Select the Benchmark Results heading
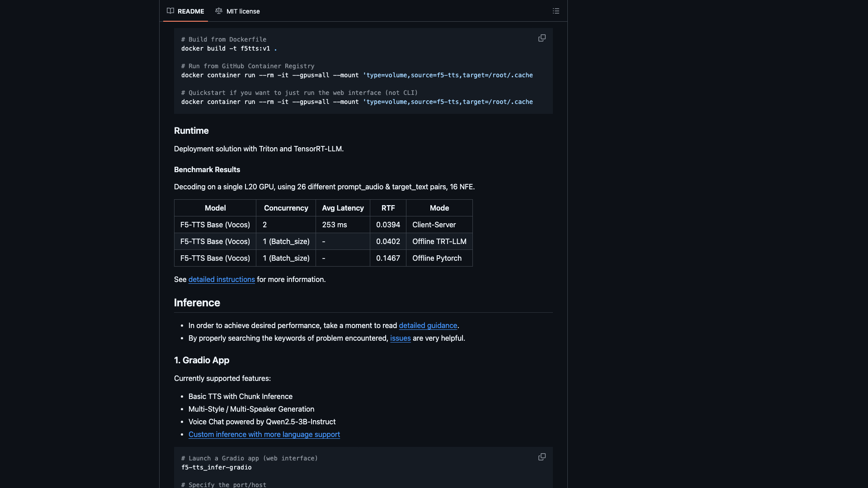868x488 pixels. coord(207,169)
